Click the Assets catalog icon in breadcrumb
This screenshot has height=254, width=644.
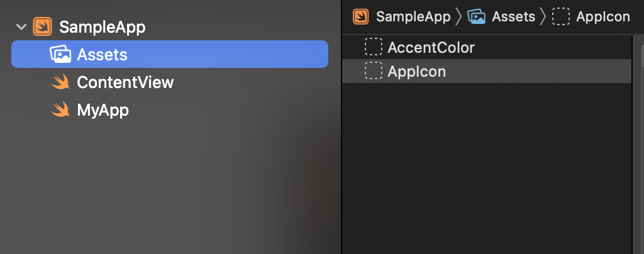click(476, 17)
